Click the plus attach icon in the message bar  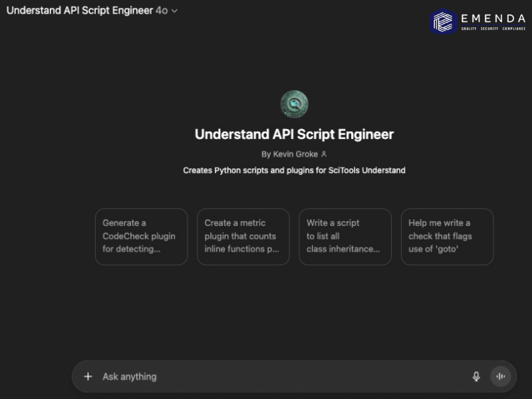[88, 376]
